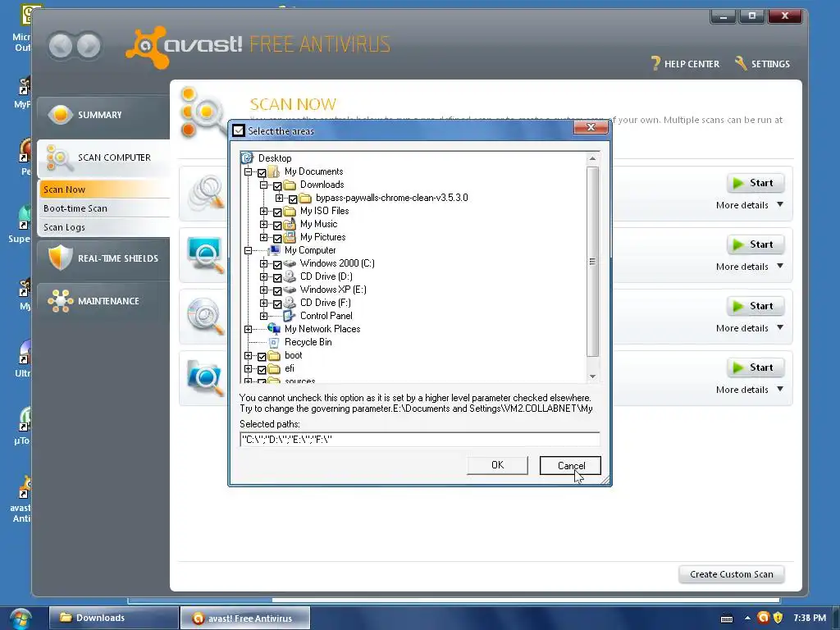Click the Scan Computer magnifier icon
Viewport: 840px width, 630px height.
[59, 158]
